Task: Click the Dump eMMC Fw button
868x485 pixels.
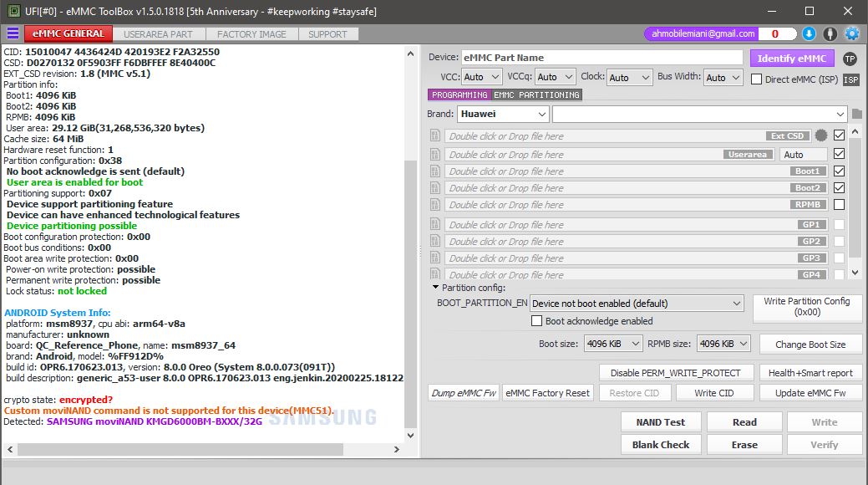Action: tap(464, 393)
